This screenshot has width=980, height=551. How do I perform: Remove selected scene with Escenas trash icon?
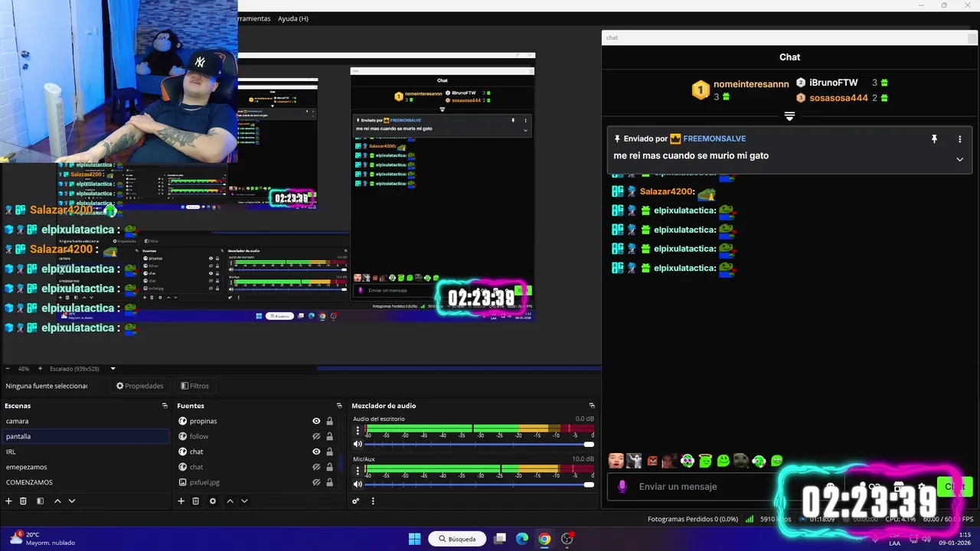pyautogui.click(x=23, y=501)
